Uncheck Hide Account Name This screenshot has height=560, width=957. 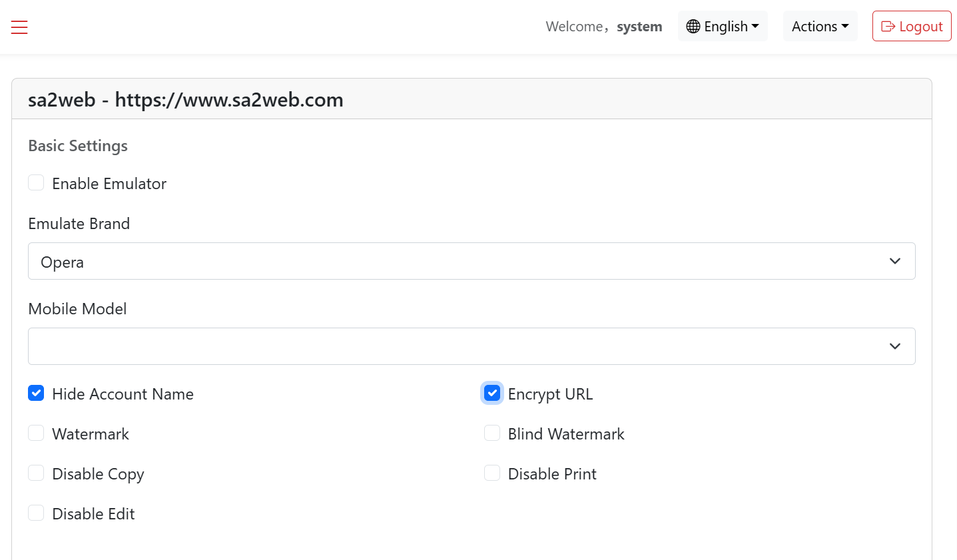point(36,393)
